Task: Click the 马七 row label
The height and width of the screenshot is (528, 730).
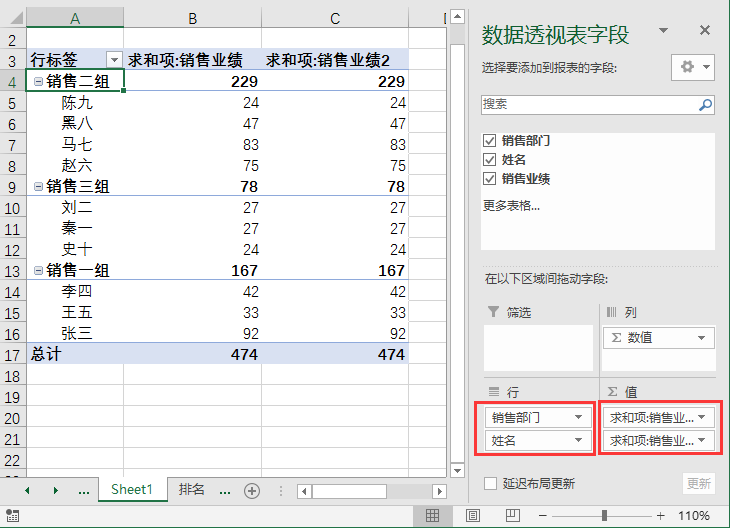Action: point(77,144)
